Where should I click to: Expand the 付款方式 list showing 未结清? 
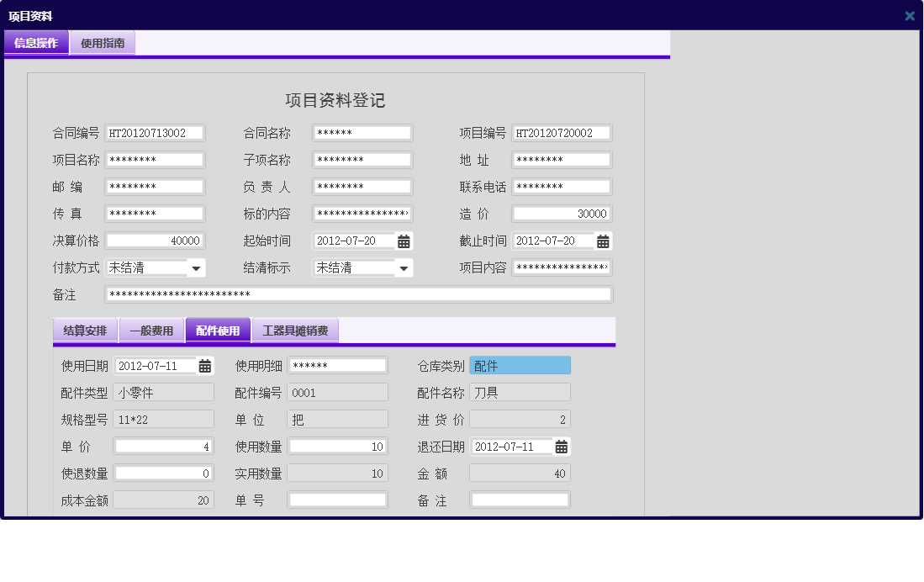click(196, 267)
